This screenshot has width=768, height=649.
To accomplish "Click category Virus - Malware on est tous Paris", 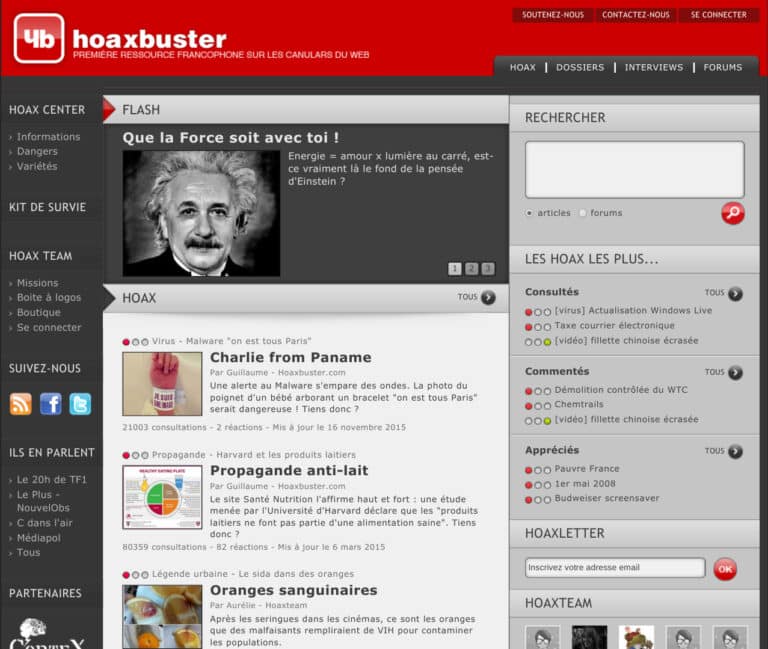I will click(x=231, y=341).
